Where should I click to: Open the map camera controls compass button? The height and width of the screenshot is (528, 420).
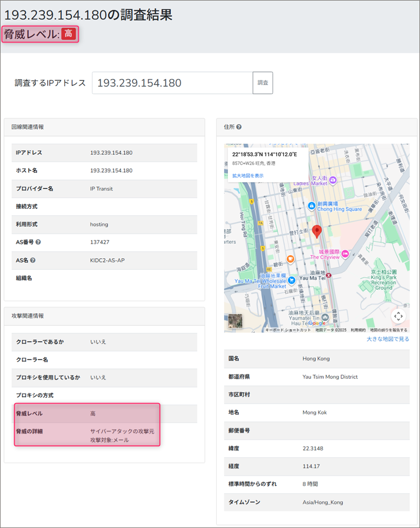coord(398,316)
